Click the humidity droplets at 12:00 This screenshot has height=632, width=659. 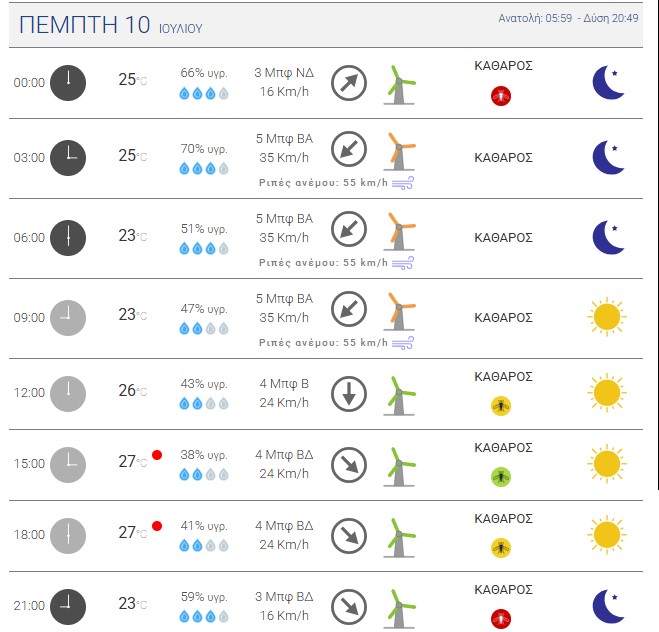pyautogui.click(x=204, y=404)
